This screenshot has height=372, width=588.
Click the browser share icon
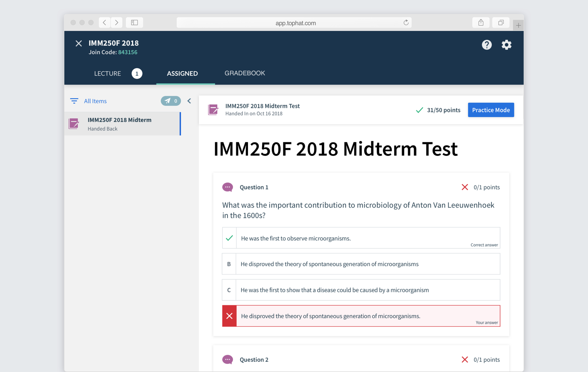pyautogui.click(x=481, y=22)
